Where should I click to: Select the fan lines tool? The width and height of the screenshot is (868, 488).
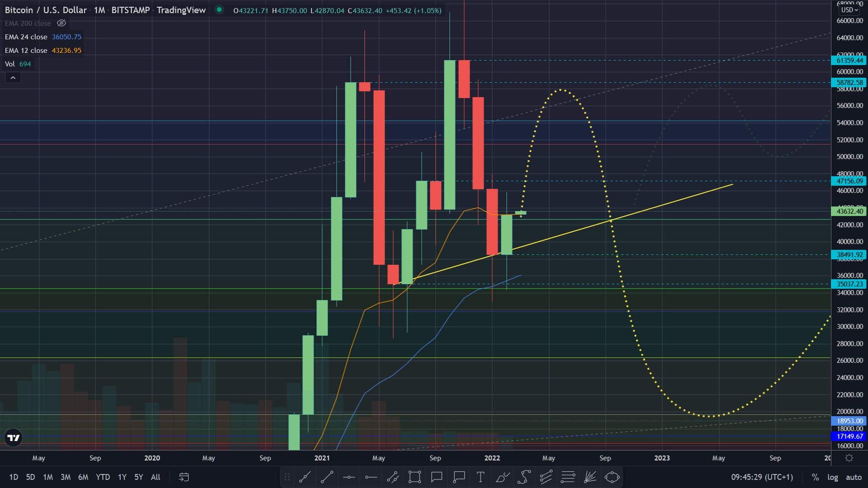[590, 477]
